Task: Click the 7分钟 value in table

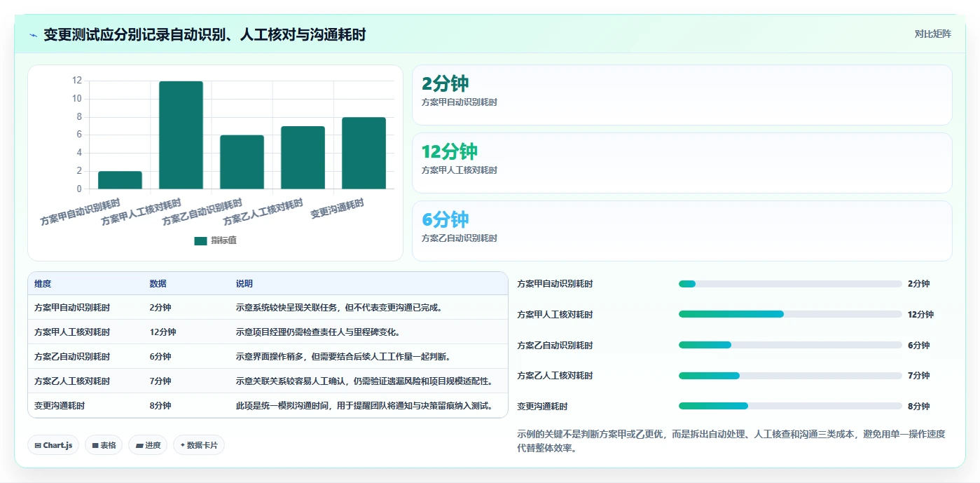Action: click(160, 381)
